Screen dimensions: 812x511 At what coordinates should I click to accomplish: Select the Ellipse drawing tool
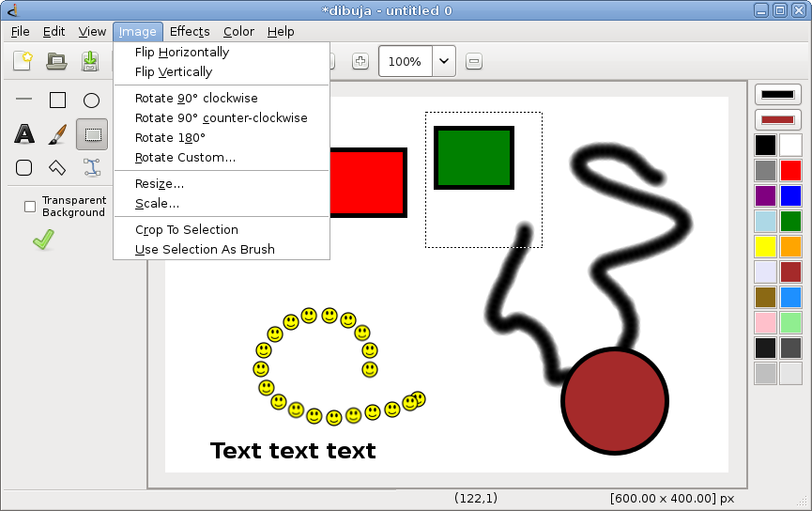pos(92,100)
